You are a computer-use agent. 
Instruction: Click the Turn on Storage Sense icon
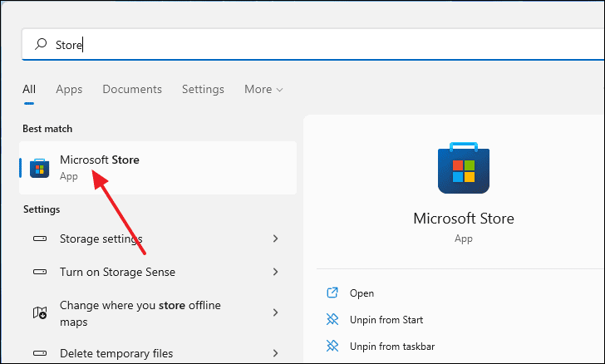click(40, 272)
